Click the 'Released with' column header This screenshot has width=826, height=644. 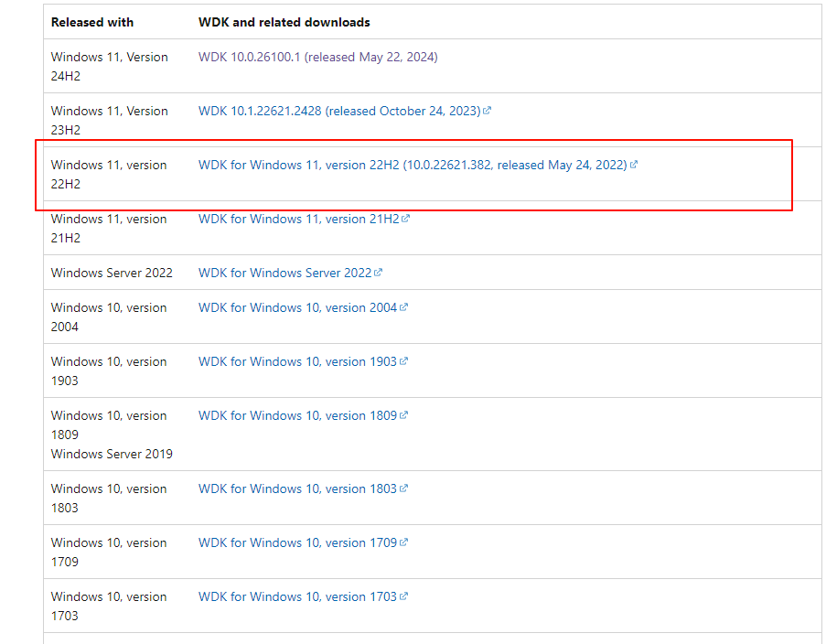pos(92,22)
